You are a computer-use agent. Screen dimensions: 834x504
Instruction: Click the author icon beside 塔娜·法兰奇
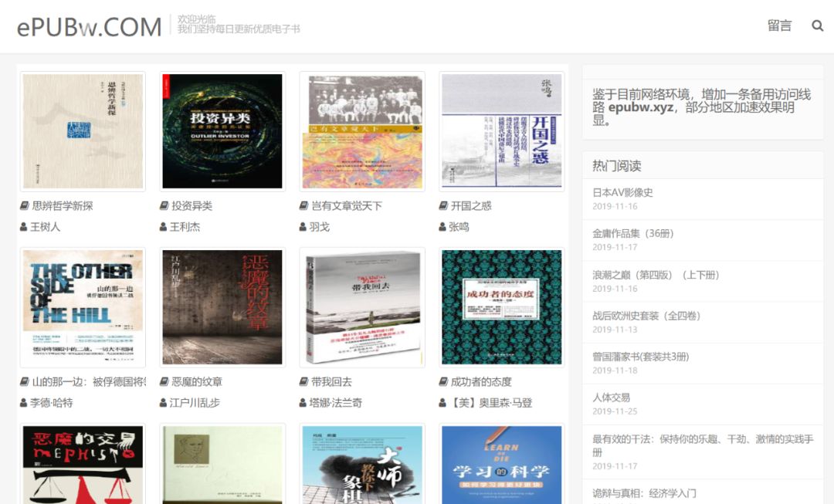[303, 403]
